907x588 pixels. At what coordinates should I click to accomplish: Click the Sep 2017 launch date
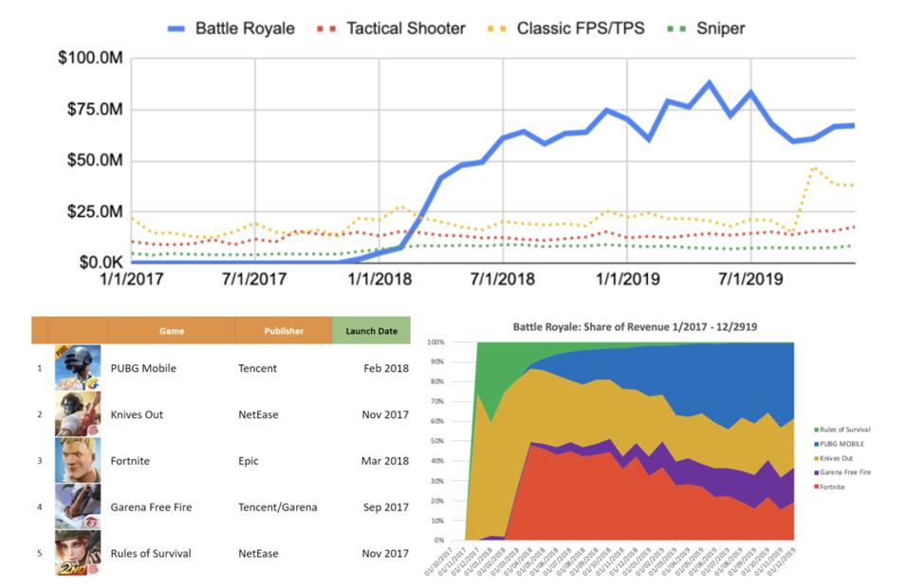point(386,507)
